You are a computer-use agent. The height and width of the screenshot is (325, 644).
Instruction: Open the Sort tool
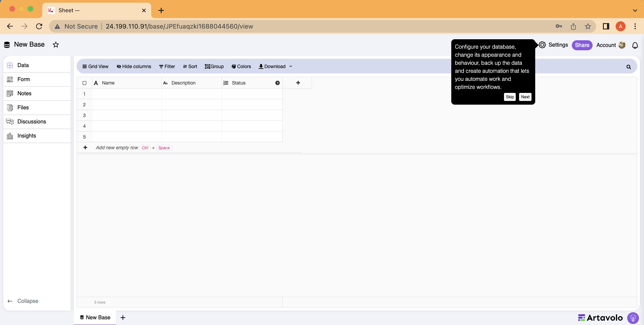coord(190,66)
